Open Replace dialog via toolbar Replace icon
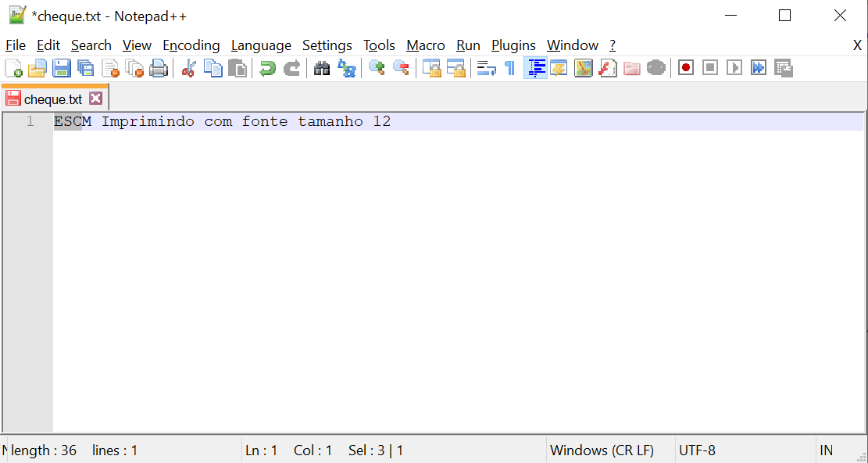 [347, 68]
